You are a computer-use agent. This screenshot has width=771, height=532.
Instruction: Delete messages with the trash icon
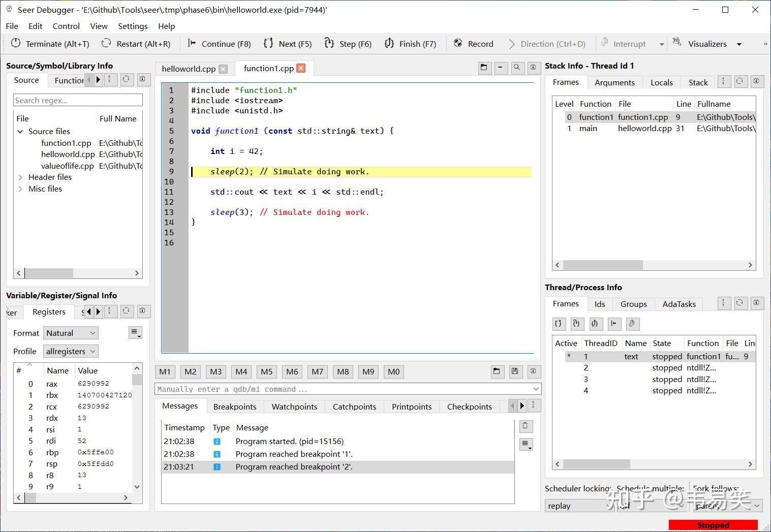pos(526,426)
